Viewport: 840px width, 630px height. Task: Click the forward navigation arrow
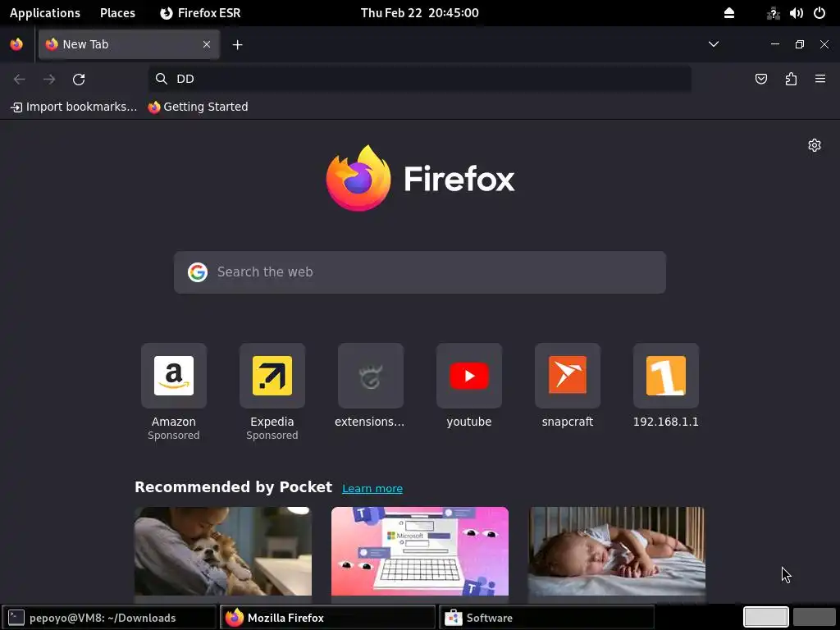pos(49,80)
